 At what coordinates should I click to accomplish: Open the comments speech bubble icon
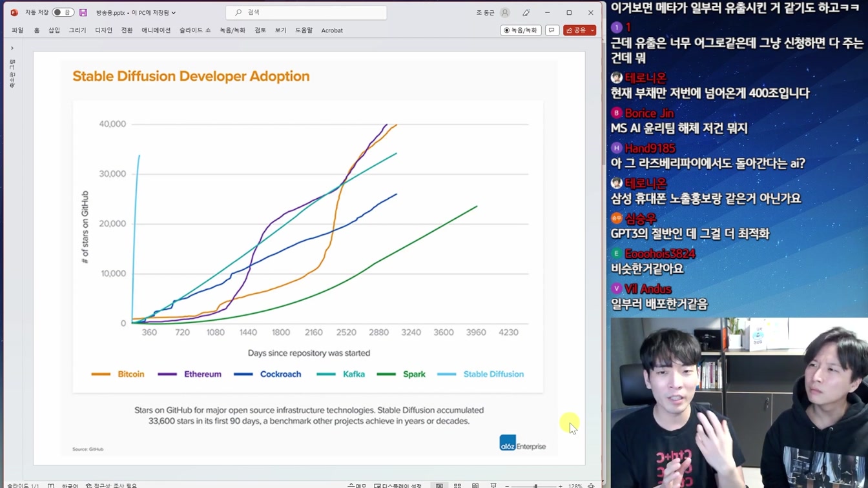click(x=552, y=30)
